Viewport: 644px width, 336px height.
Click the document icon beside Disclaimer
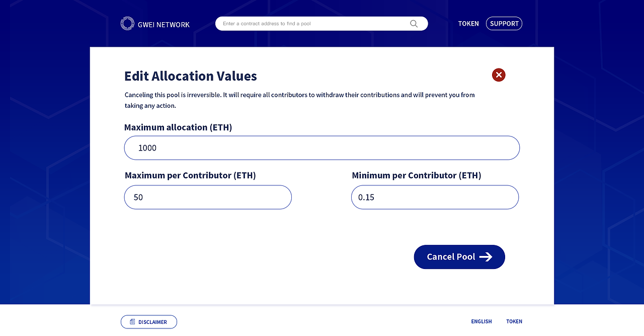click(x=132, y=322)
